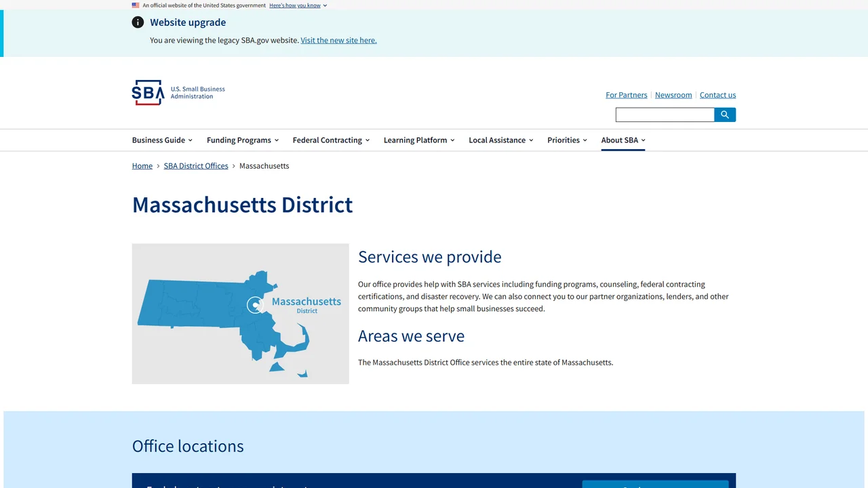
Task: Click the Massachusetts District map image
Action: coord(241,314)
